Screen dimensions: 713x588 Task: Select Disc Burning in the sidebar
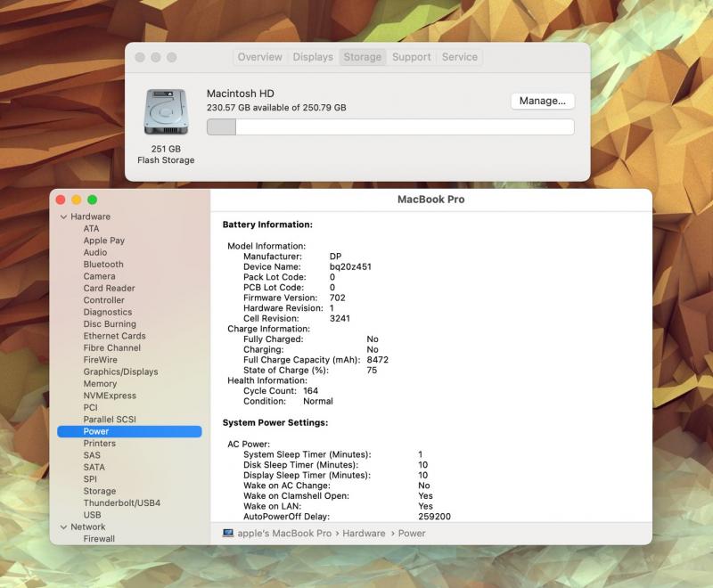click(110, 324)
